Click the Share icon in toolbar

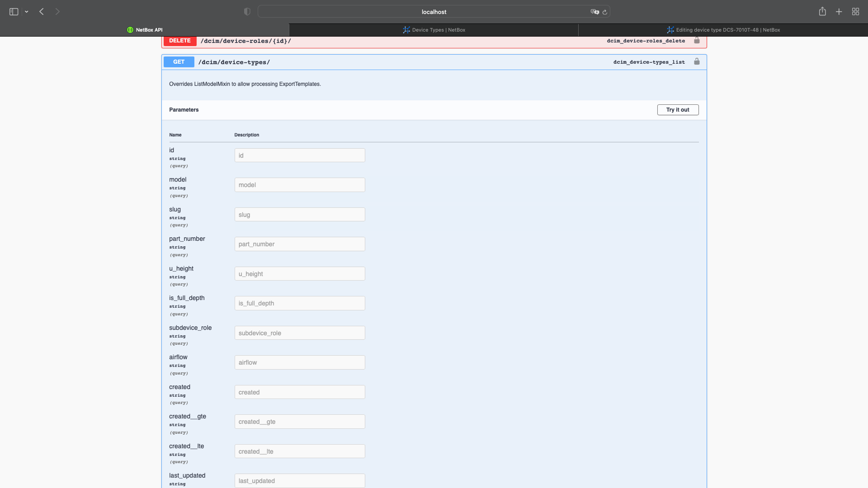click(x=822, y=11)
